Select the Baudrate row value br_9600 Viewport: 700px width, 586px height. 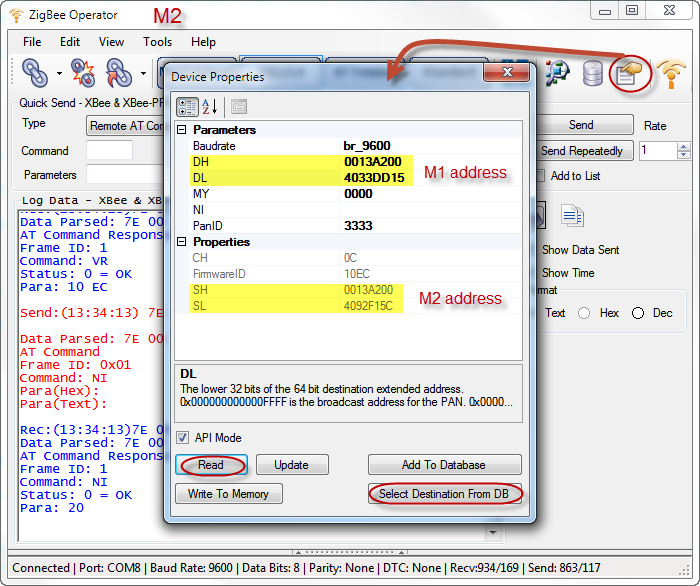point(367,146)
